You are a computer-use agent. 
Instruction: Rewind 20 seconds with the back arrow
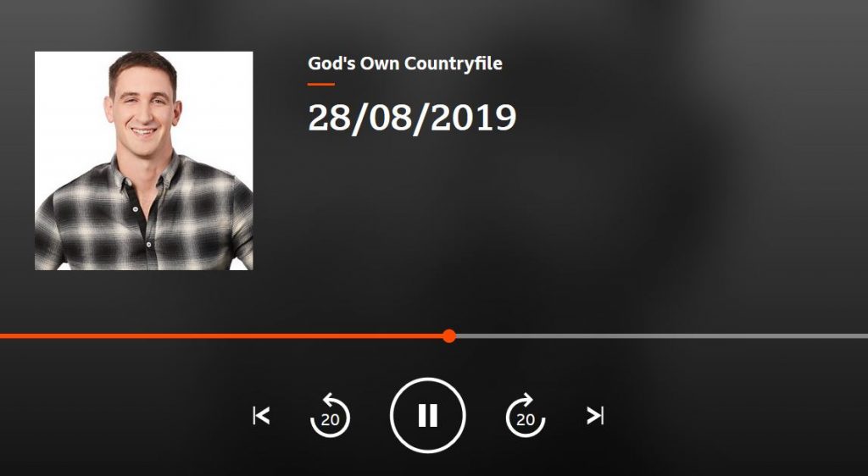[x=330, y=415]
